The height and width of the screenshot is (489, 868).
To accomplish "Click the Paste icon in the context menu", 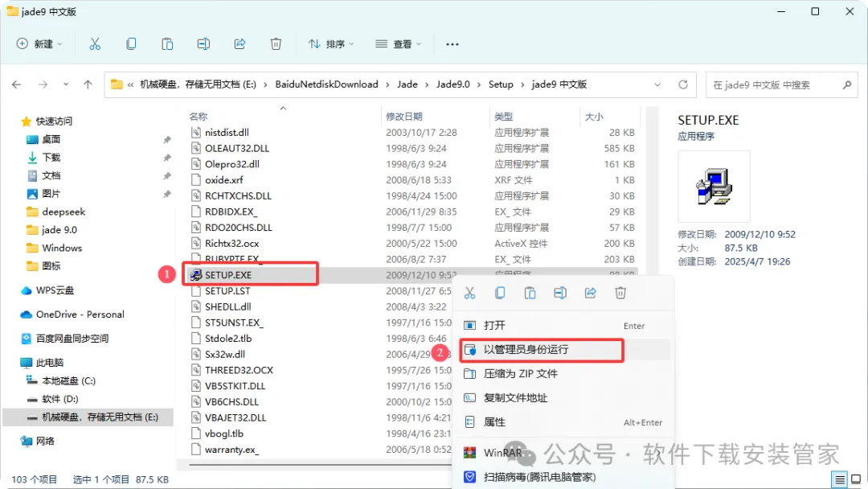I will 530,293.
